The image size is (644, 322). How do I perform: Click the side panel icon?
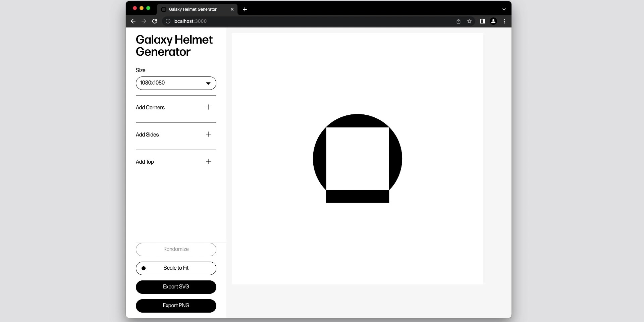click(482, 21)
